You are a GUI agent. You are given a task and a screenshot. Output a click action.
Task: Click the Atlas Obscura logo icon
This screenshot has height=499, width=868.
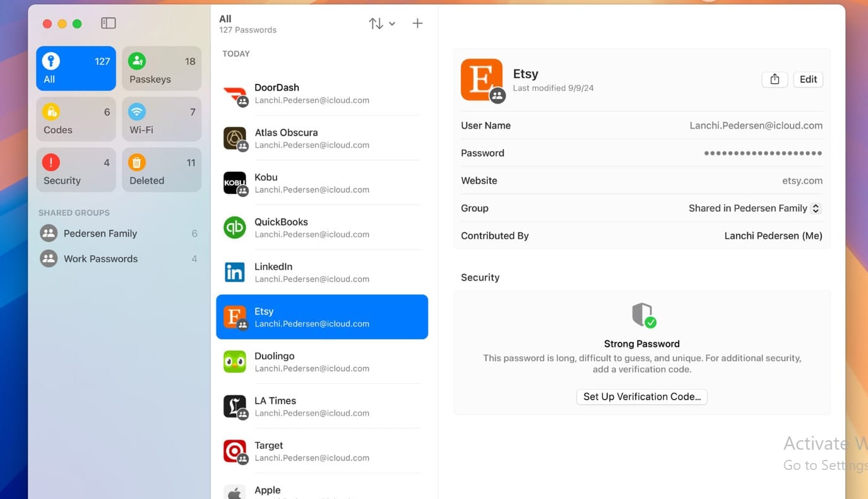(x=235, y=138)
